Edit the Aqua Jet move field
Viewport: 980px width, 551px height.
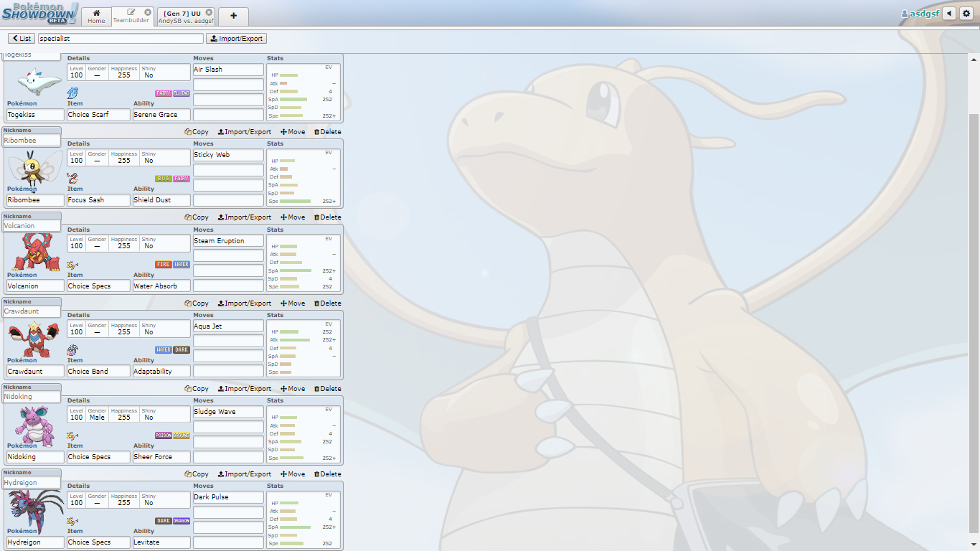(228, 326)
